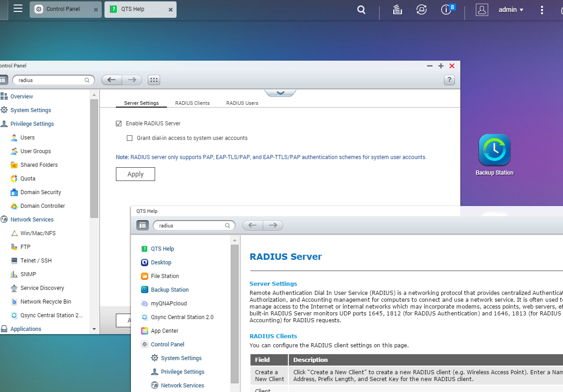Close the Control Panel taskbar tab
The image size is (563, 392).
[x=95, y=10]
